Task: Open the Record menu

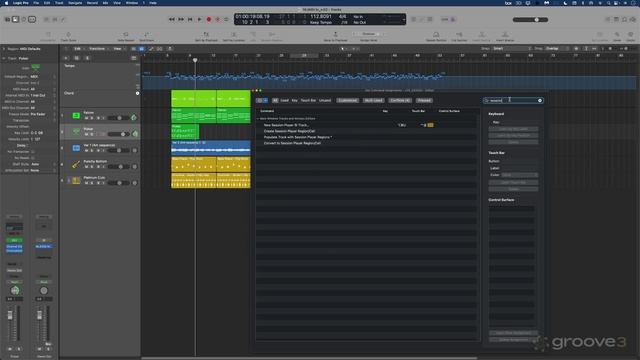Action: (x=92, y=2)
